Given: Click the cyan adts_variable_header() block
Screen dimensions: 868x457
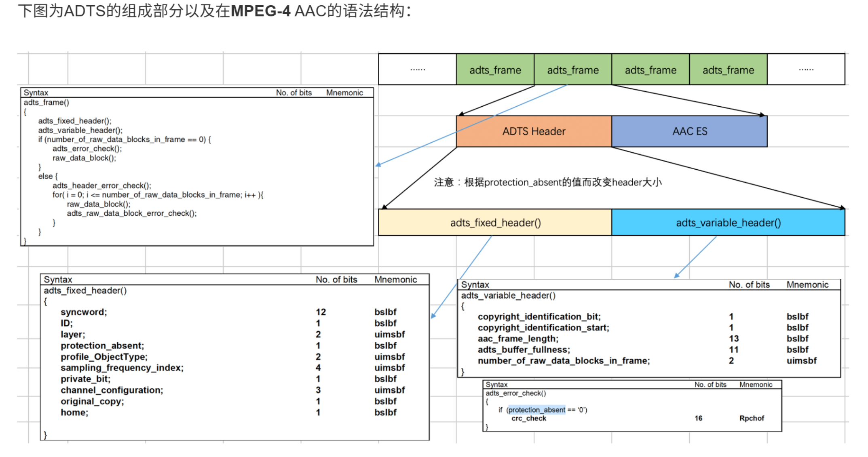Looking at the screenshot, I should (728, 223).
